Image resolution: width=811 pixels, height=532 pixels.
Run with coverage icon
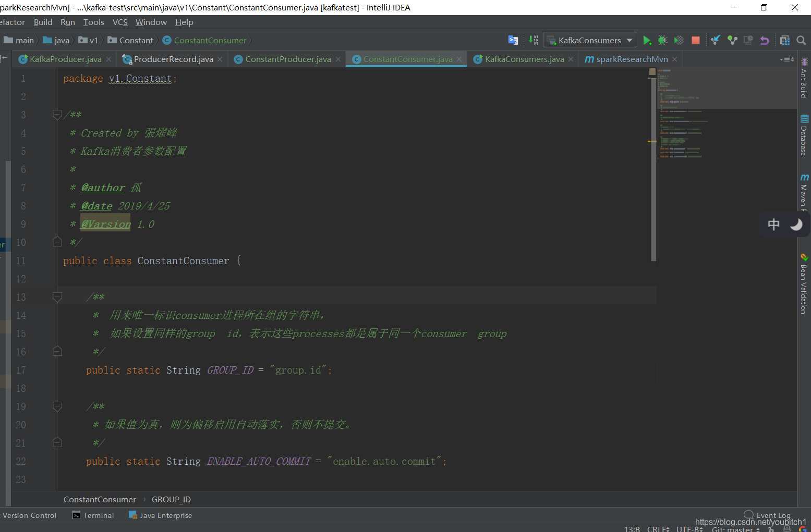(679, 40)
